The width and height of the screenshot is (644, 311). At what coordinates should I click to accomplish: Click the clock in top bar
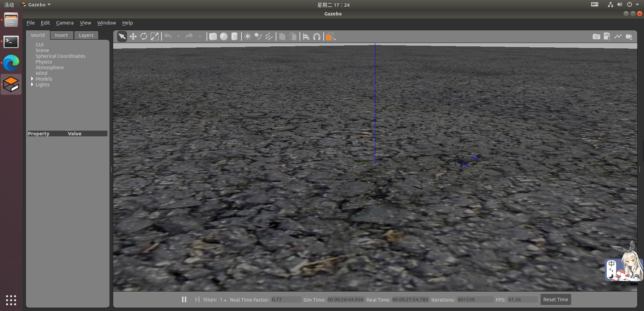coord(333,5)
